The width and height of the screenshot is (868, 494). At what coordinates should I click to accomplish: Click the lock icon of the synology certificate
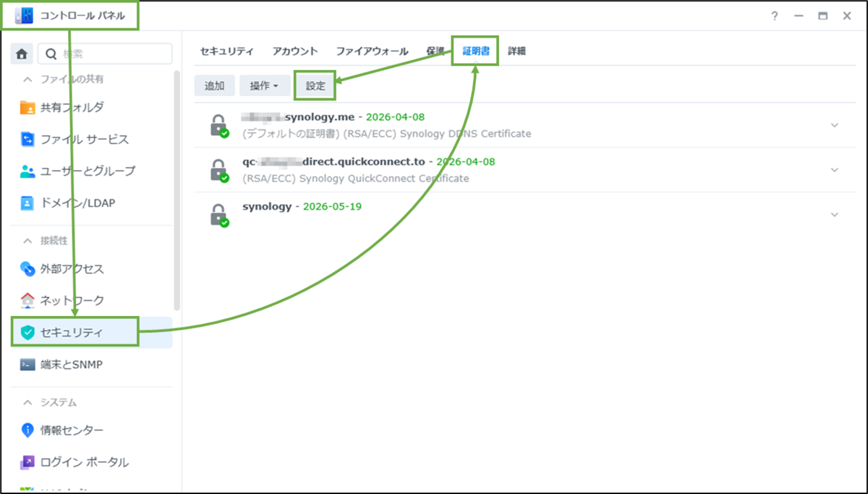coord(218,216)
